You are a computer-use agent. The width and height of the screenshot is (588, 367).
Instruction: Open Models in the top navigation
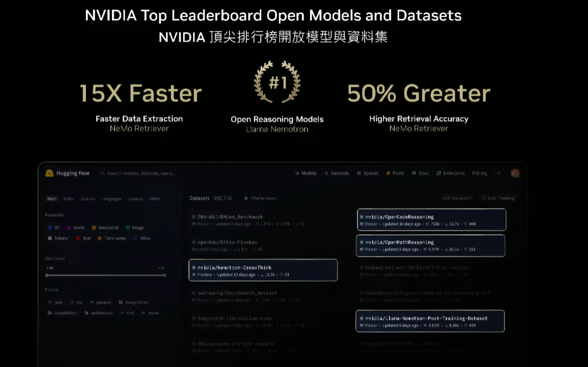point(306,173)
